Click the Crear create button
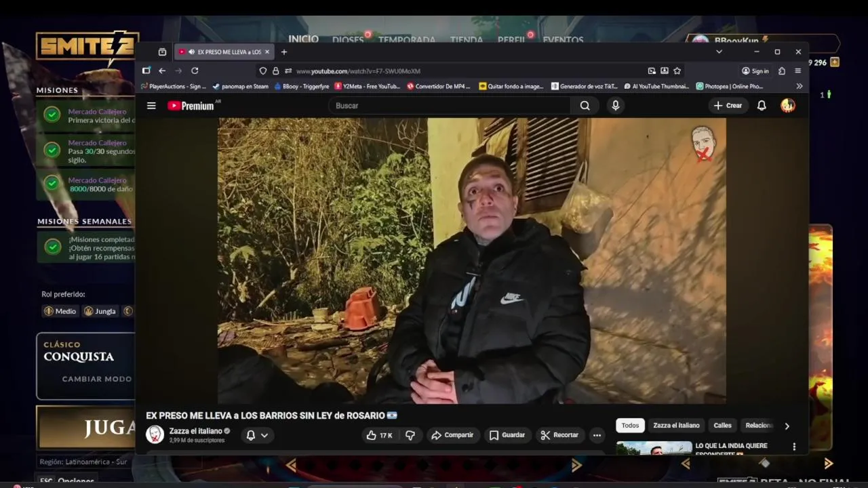This screenshot has height=488, width=868. coord(728,106)
